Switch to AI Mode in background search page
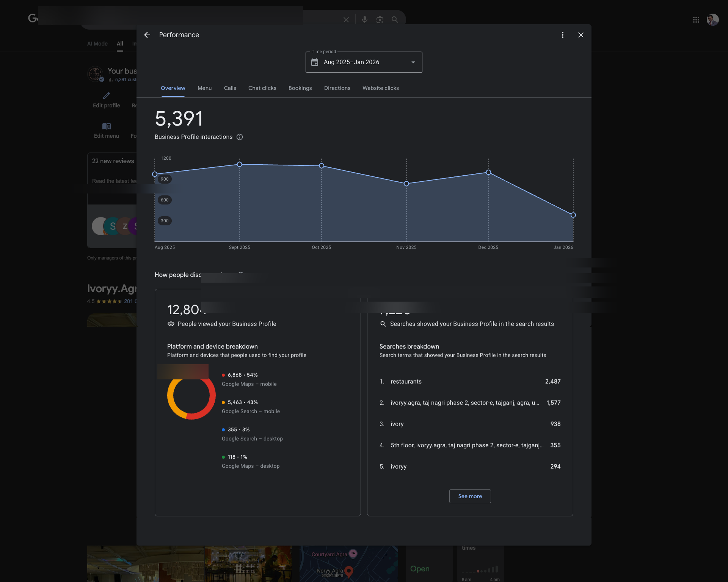 coord(97,44)
